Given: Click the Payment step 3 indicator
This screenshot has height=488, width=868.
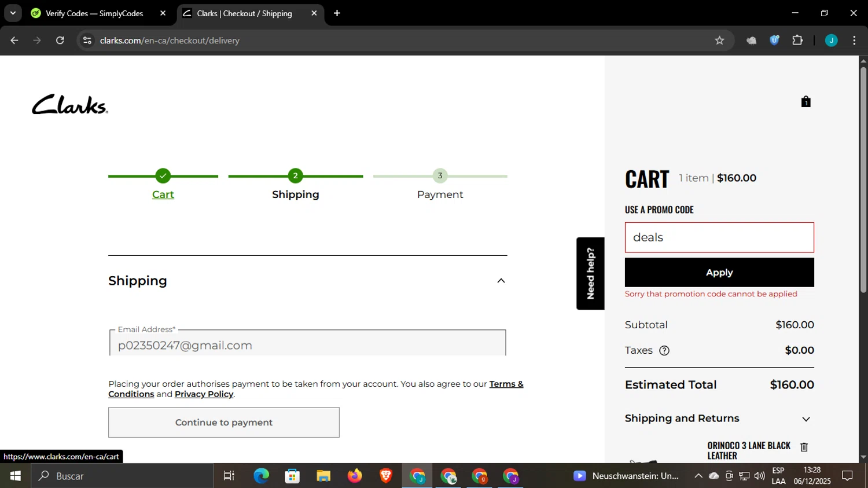Looking at the screenshot, I should pos(440,175).
